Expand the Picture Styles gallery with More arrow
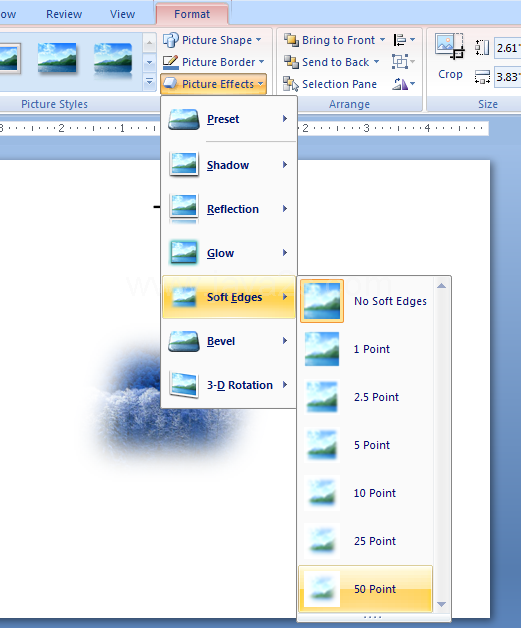The height and width of the screenshot is (628, 521). point(149,82)
